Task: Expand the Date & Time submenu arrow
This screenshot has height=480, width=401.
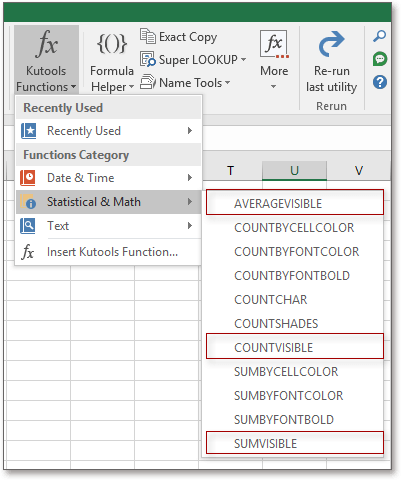Action: [x=190, y=178]
